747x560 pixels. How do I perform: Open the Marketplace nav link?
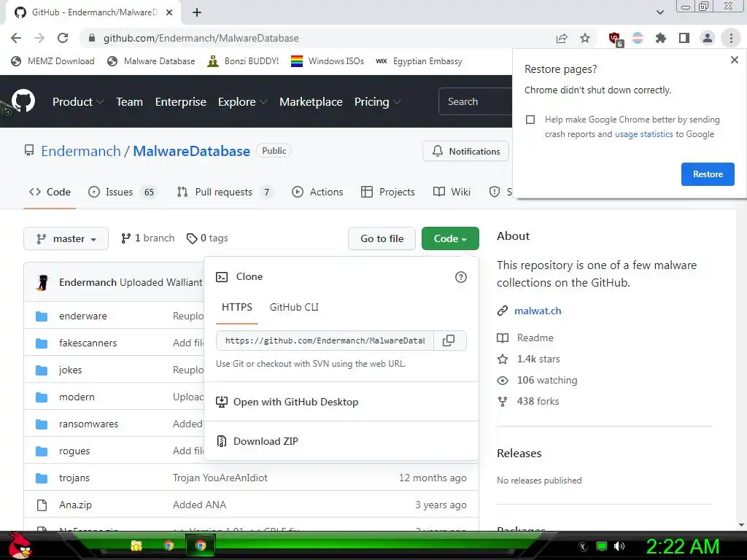click(x=311, y=102)
